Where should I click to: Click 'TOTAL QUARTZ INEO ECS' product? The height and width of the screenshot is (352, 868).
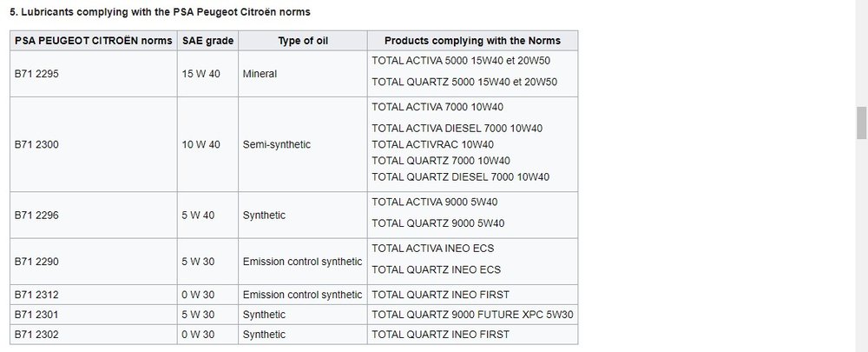point(436,270)
